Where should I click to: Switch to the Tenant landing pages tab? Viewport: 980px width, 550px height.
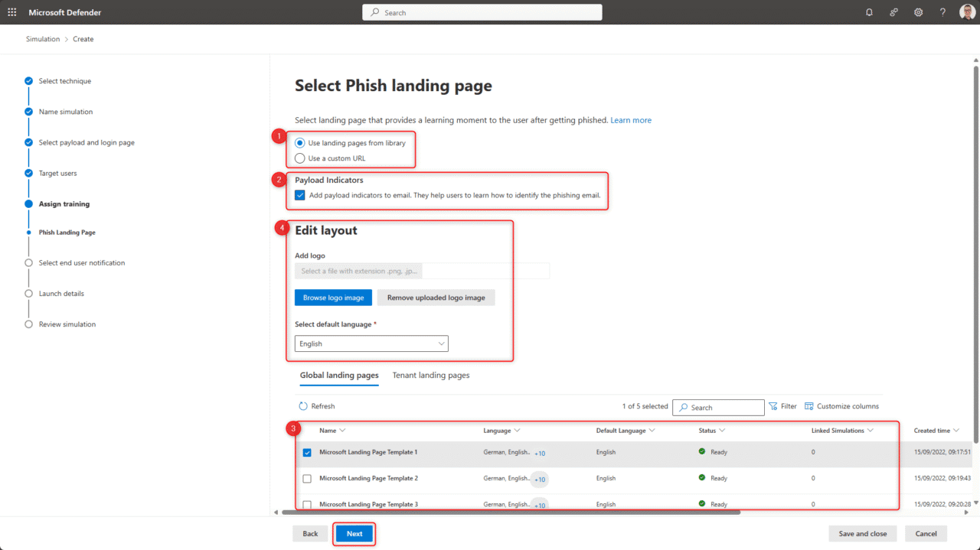[430, 375]
